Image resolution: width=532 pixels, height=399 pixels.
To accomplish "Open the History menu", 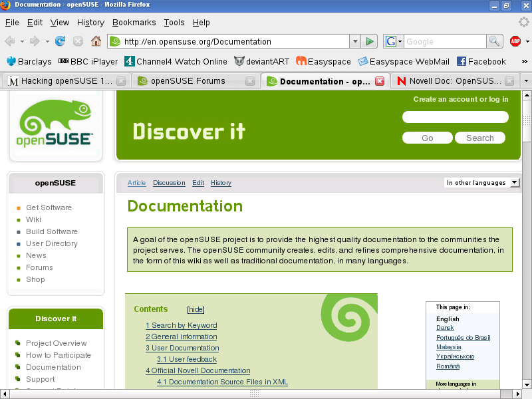I will (x=90, y=23).
